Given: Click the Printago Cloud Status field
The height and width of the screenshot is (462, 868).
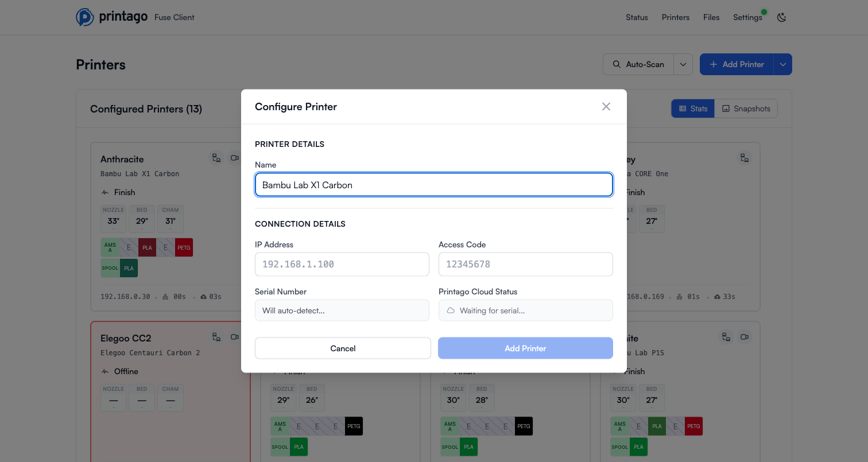Looking at the screenshot, I should click(526, 310).
